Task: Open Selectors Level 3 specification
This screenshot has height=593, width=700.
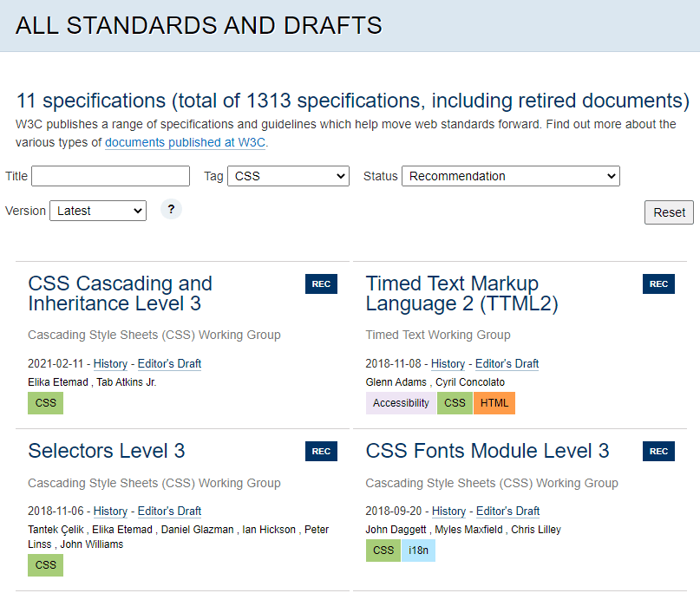Action: 106,451
